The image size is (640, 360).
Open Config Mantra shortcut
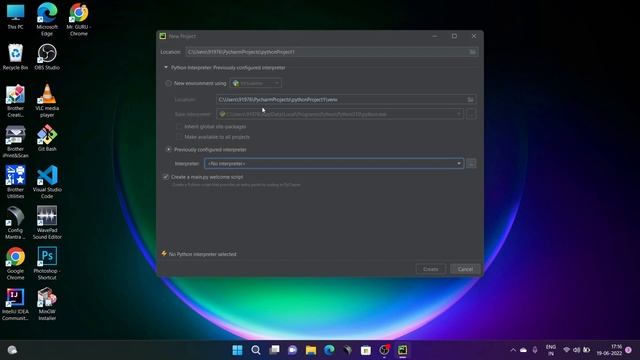(x=16, y=223)
